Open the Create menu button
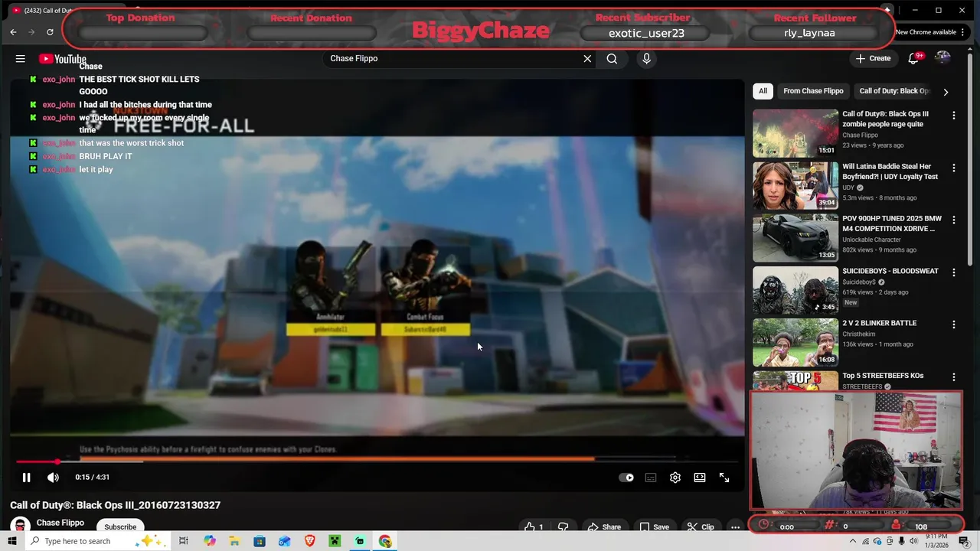 coord(874,58)
